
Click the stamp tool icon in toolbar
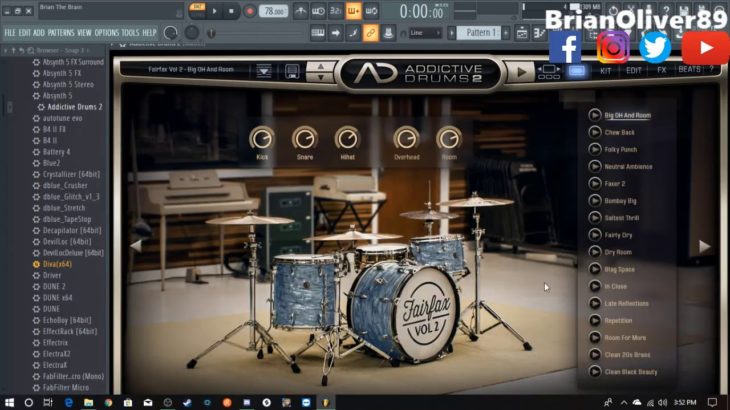(x=388, y=33)
